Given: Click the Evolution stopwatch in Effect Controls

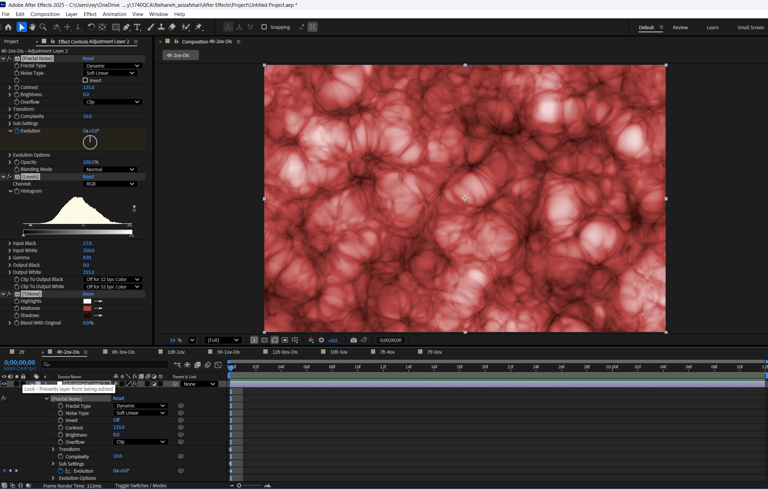Looking at the screenshot, I should (x=17, y=131).
